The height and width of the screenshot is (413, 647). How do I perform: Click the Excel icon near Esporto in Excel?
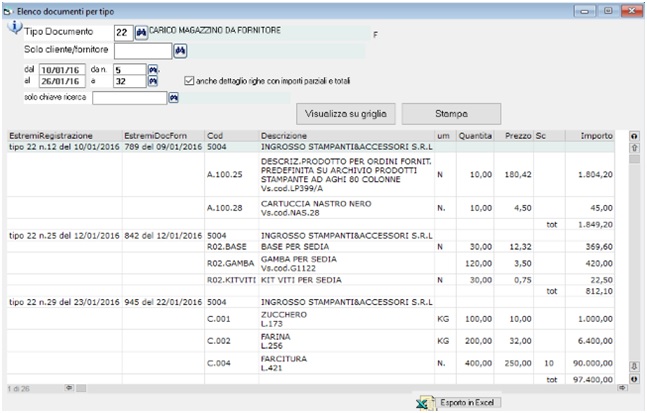tap(425, 403)
